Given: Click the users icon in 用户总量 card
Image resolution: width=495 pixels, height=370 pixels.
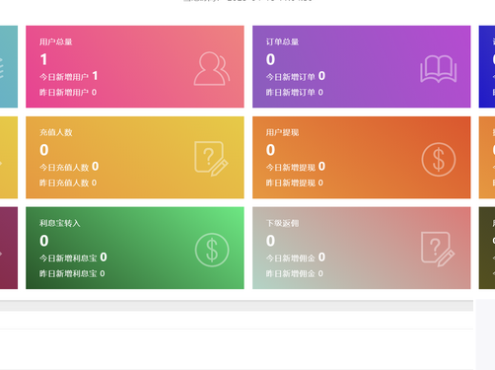Looking at the screenshot, I should pyautogui.click(x=212, y=69).
